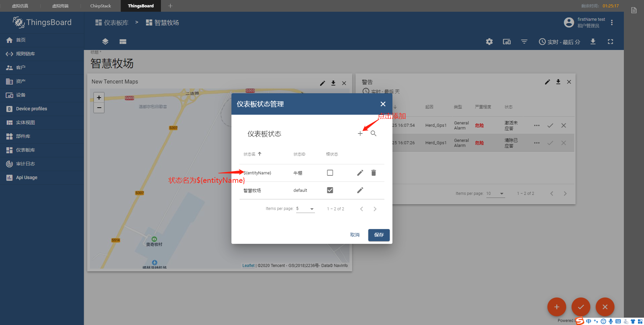Search dashboard states using magnifier icon
Viewport: 644px width, 325px height.
click(x=373, y=133)
